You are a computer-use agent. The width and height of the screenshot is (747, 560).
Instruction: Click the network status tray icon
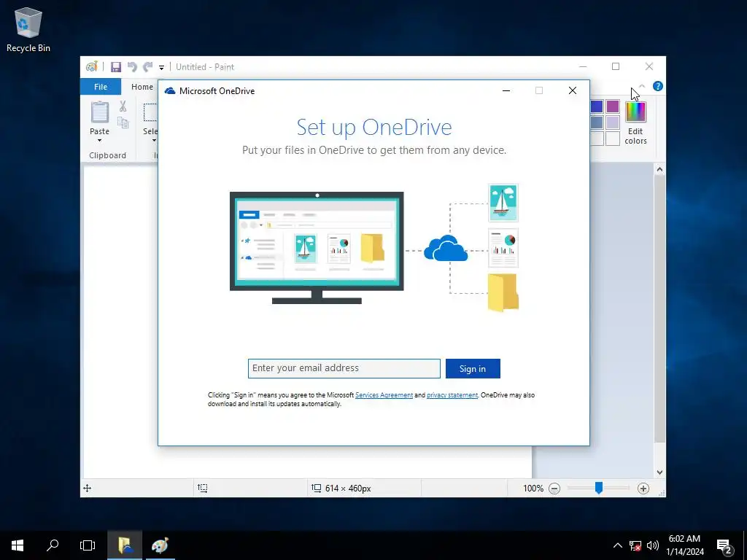coord(635,545)
